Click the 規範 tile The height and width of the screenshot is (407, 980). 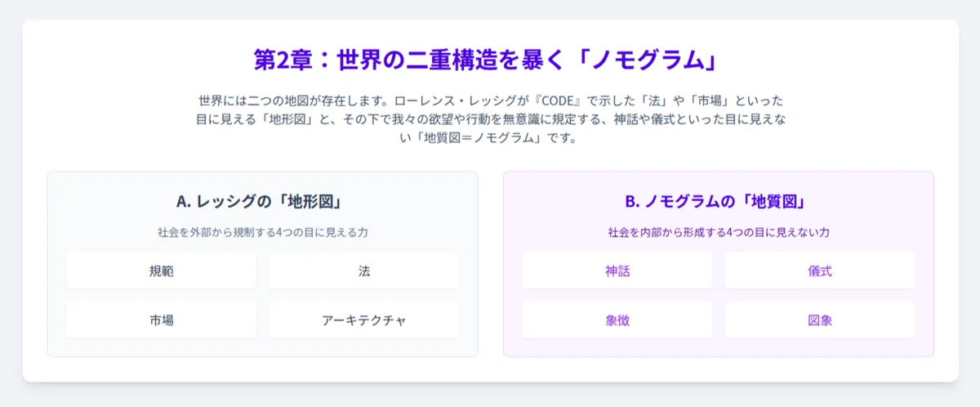click(161, 271)
